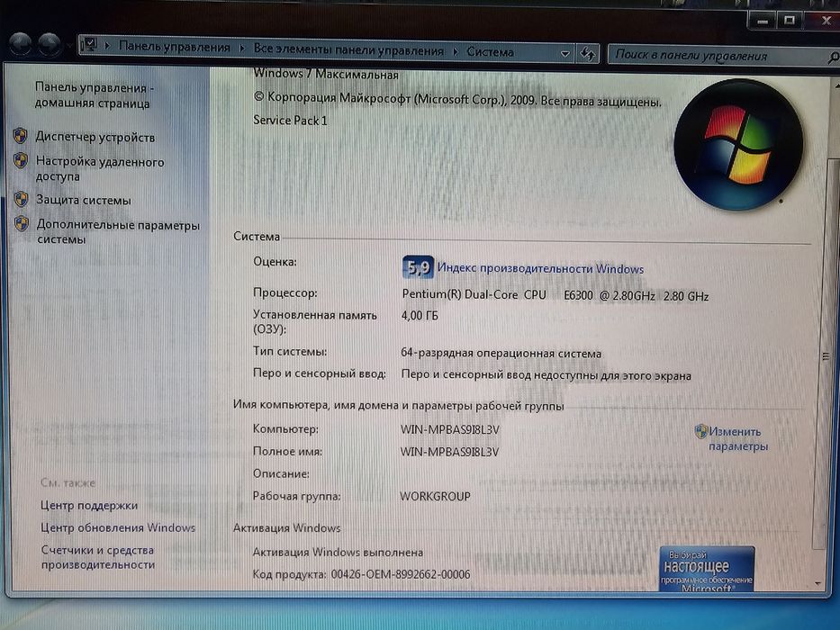840x630 pixels.
Task: Open Счетчики и средства производительности link
Action: [x=98, y=556]
